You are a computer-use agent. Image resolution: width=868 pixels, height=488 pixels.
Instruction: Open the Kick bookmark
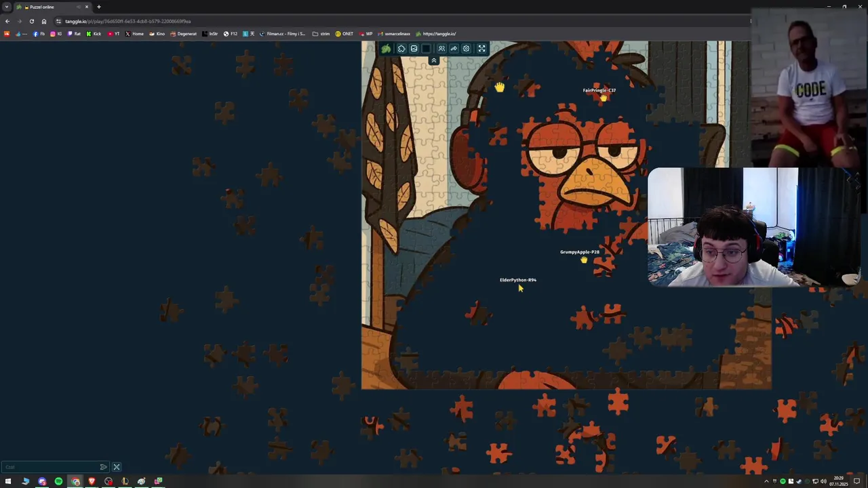94,34
